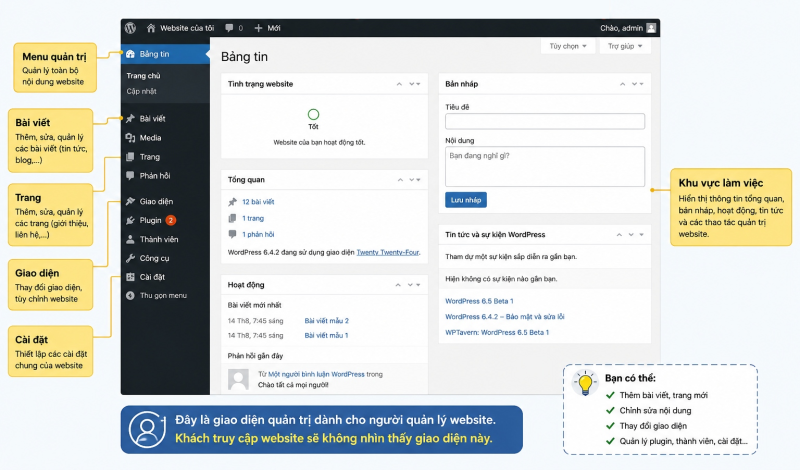Click the commenter avatar in Phản hồi gần đây
Screen dimensions: 800x470
click(238, 380)
